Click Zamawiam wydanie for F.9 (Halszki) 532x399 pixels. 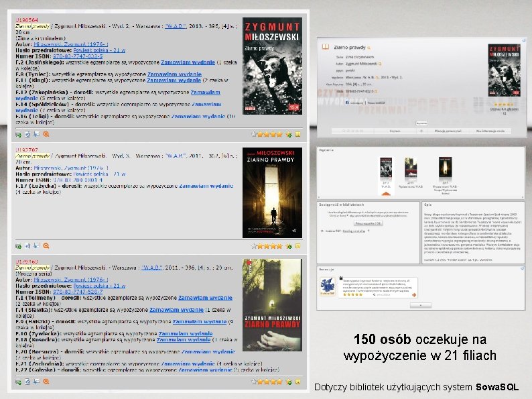coord(200,322)
